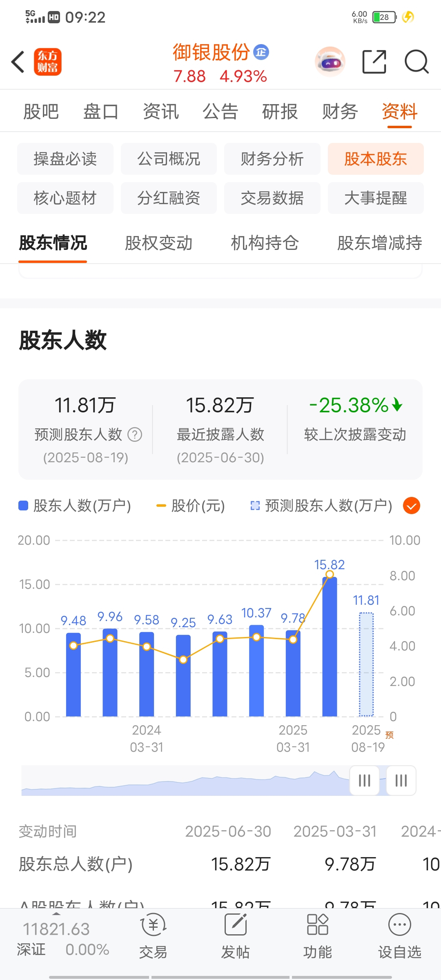The width and height of the screenshot is (441, 980).
Task: Toggle the 股东人数(万户) legend item
Action: pos(75,506)
